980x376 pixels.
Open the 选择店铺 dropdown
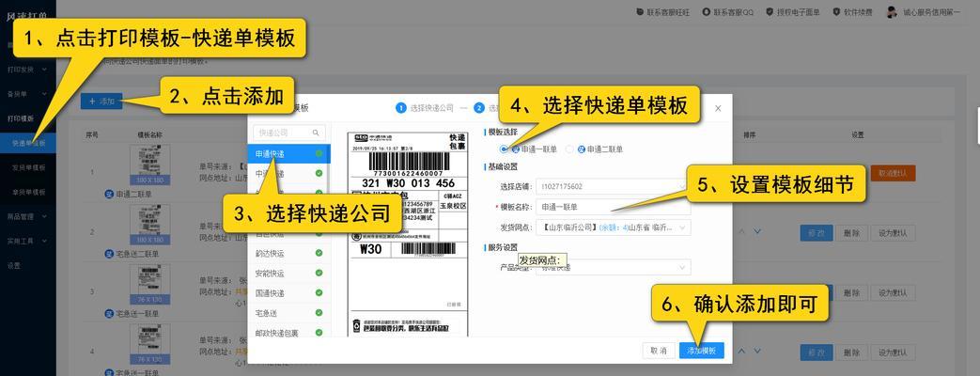coord(614,186)
